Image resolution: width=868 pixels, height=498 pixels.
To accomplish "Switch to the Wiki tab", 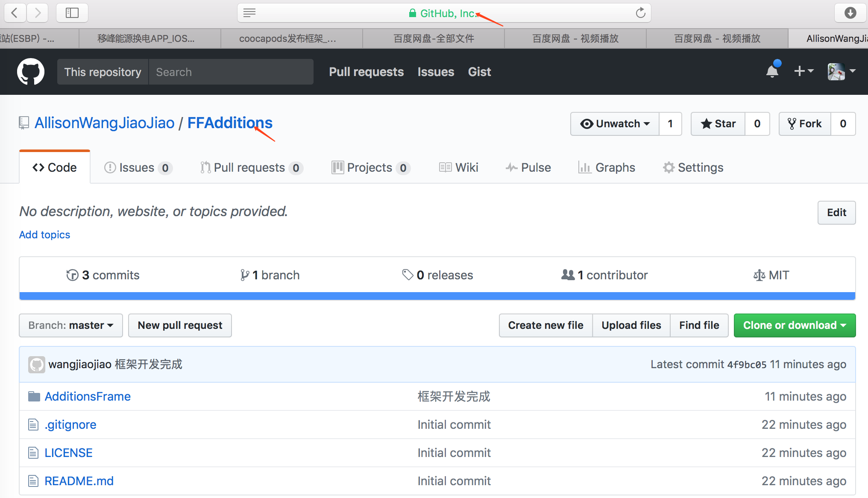I will 459,167.
